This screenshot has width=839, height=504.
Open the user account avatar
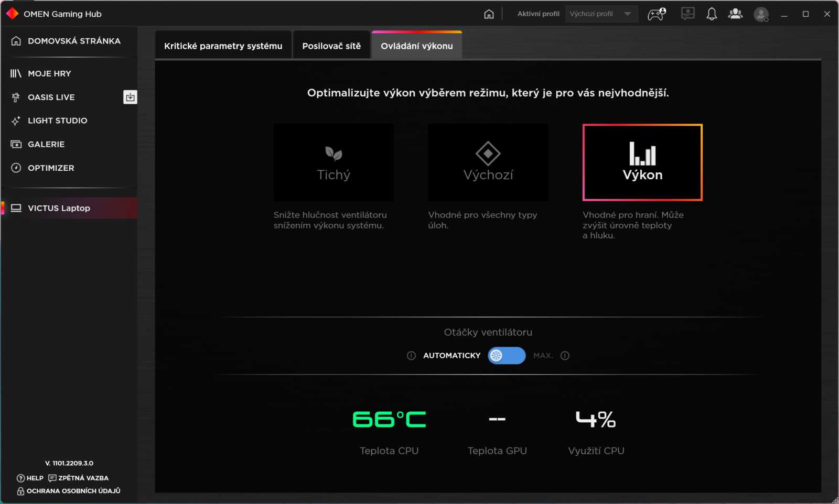tap(761, 14)
